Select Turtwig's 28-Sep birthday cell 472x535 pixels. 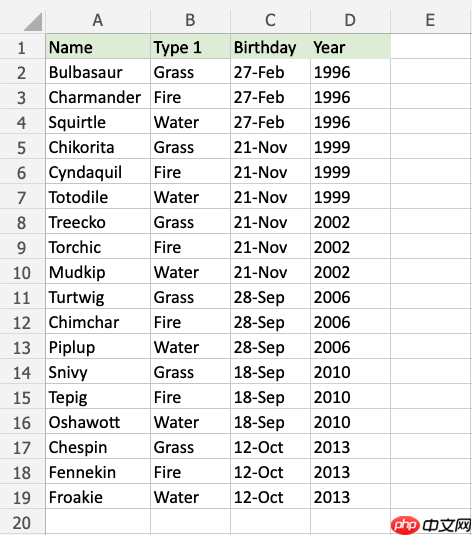point(270,297)
